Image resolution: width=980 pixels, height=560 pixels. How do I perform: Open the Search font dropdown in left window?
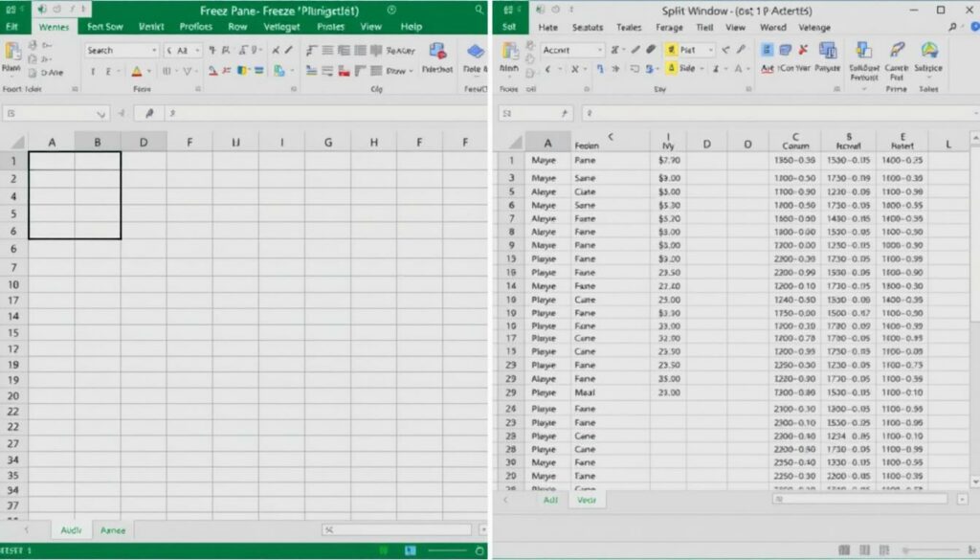pos(154,50)
